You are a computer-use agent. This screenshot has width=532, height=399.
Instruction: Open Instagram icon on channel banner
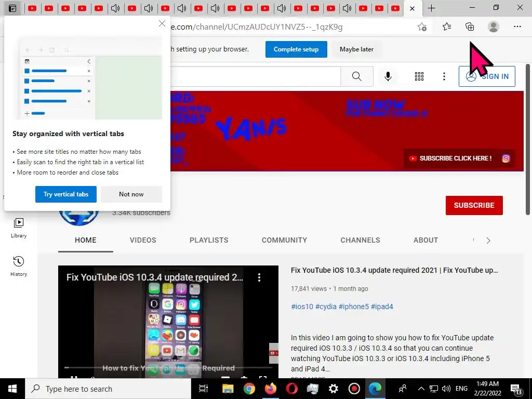click(x=506, y=158)
